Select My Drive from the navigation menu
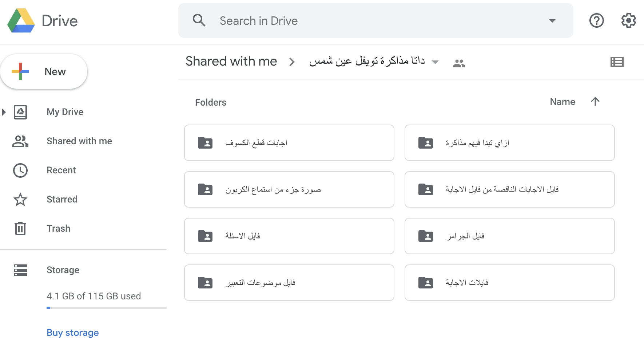 pos(65,112)
